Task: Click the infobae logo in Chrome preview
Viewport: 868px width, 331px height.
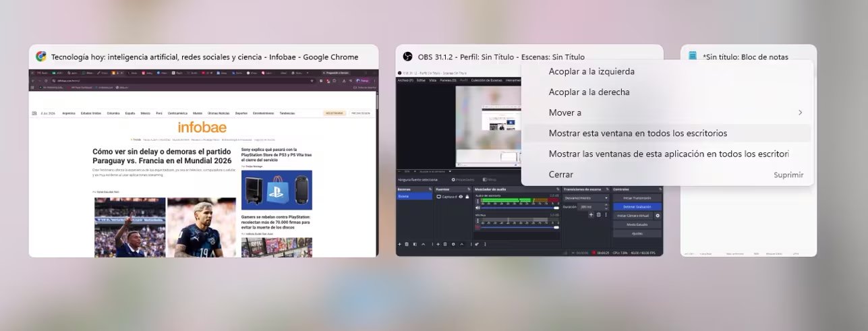Action: [202, 127]
